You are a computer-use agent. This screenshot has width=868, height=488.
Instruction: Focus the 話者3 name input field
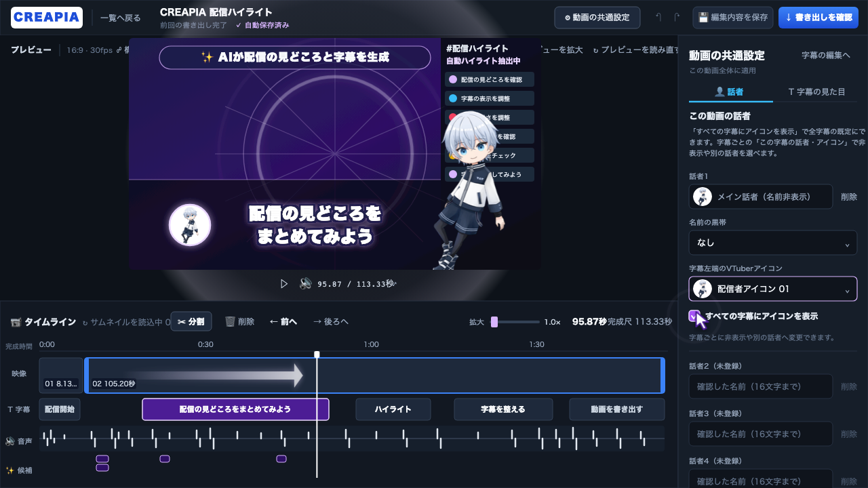coord(761,434)
